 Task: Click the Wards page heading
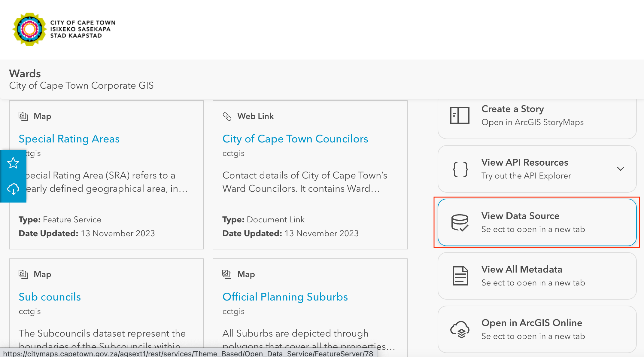pos(25,74)
